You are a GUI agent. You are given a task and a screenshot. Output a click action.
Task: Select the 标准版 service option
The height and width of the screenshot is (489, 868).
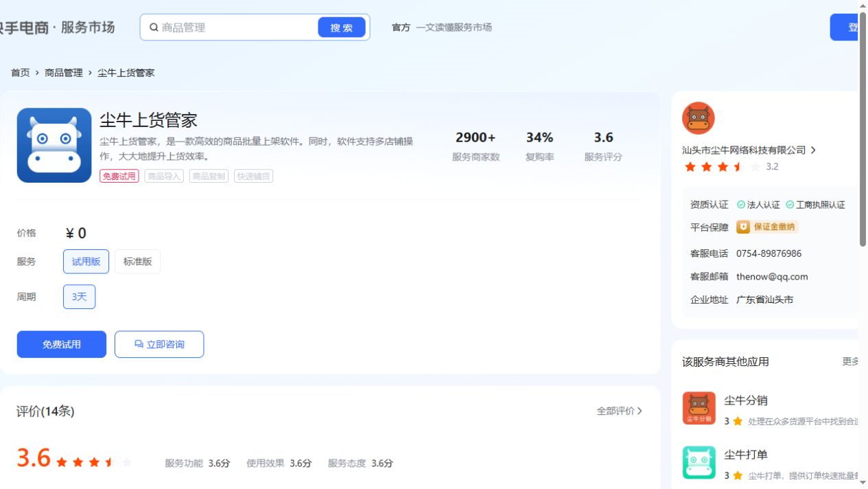[137, 262]
